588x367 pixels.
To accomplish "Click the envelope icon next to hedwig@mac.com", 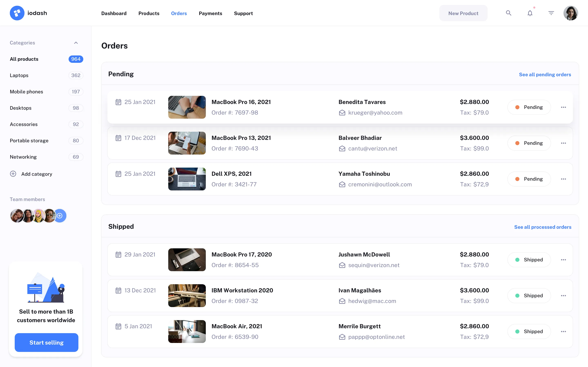I will coord(342,301).
